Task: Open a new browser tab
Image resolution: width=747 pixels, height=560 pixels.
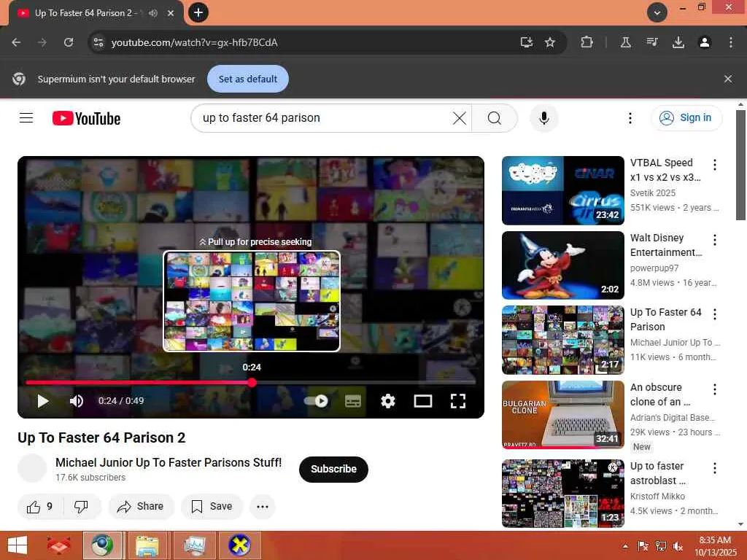Action: click(x=198, y=12)
